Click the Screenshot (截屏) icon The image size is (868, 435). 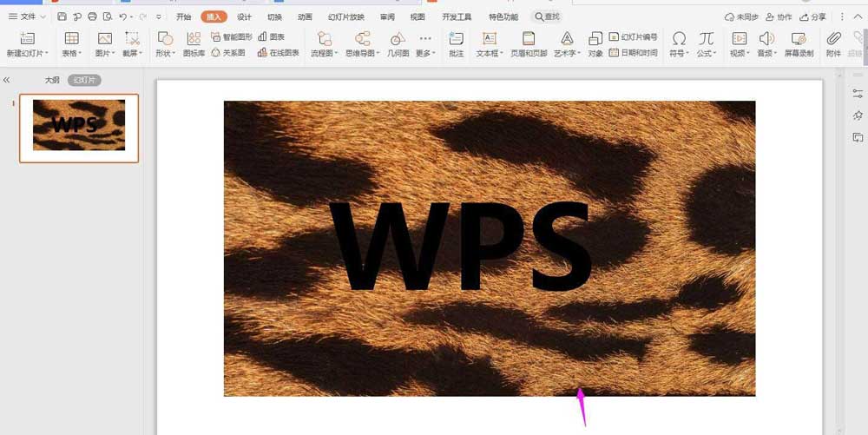click(x=132, y=38)
